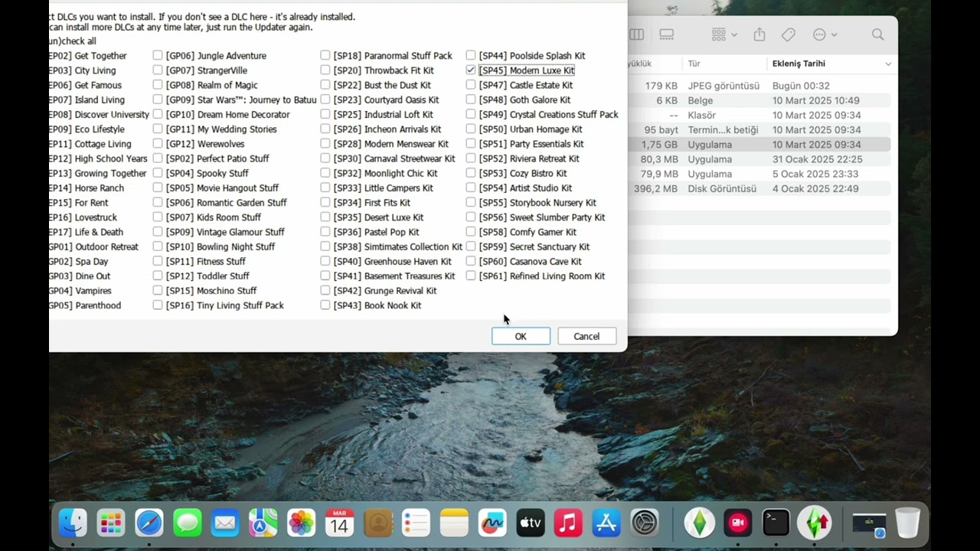Select SP58 Comfy Gamer Kit checkbox
This screenshot has width=980, height=551.
[471, 232]
